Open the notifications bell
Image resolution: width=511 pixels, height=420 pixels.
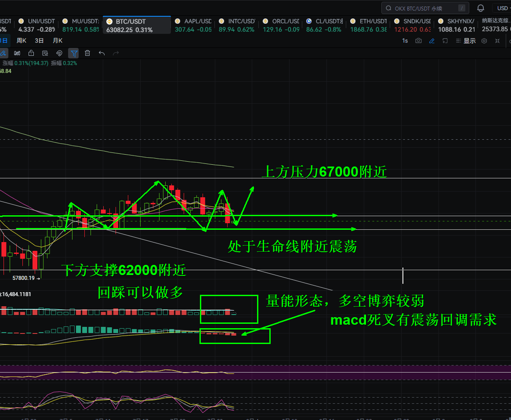click(x=481, y=8)
